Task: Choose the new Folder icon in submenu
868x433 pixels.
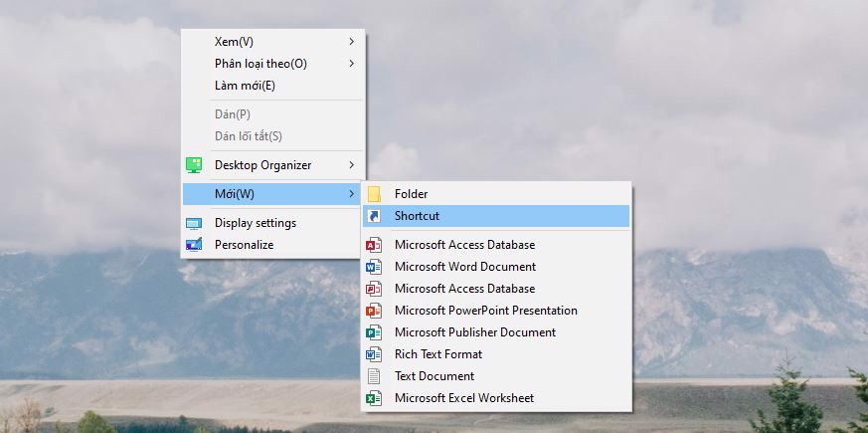Action: [x=374, y=194]
